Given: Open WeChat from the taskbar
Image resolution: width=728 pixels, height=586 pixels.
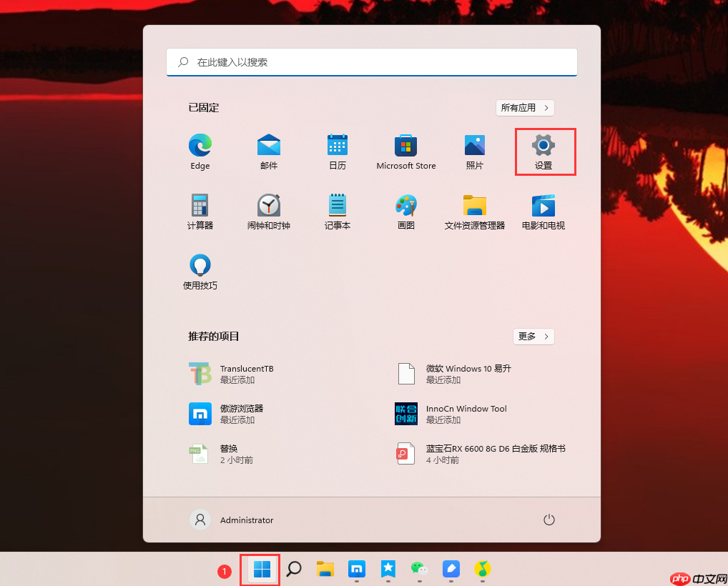Looking at the screenshot, I should 419,570.
